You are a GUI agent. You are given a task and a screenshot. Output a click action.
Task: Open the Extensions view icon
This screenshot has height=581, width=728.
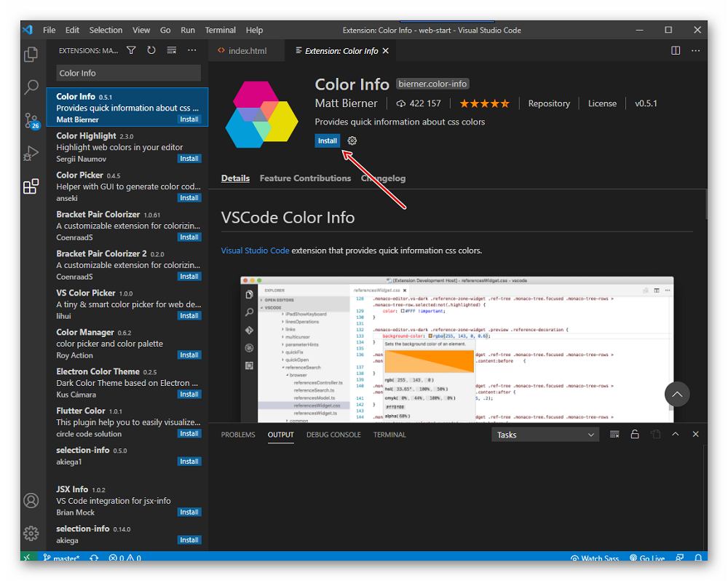pyautogui.click(x=31, y=186)
